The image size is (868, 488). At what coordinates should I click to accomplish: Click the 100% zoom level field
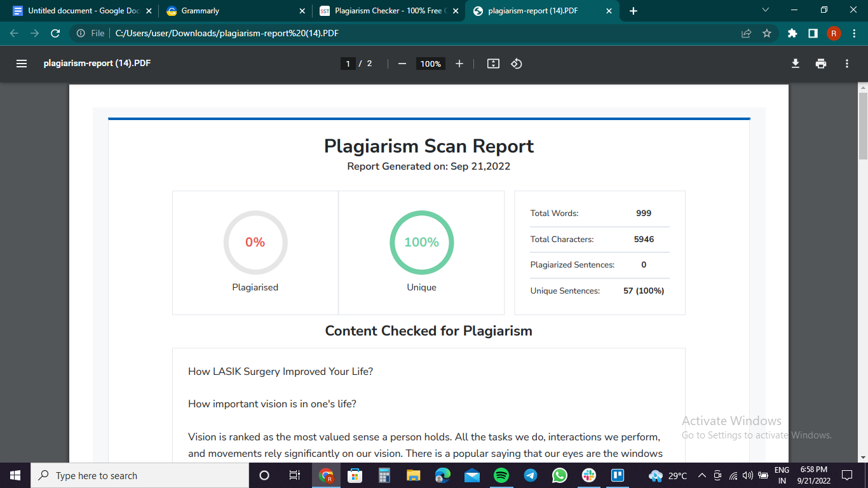click(x=430, y=64)
